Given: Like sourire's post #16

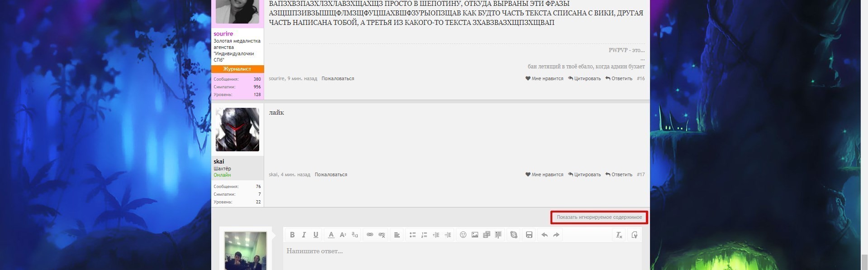Looking at the screenshot, I should click(544, 79).
